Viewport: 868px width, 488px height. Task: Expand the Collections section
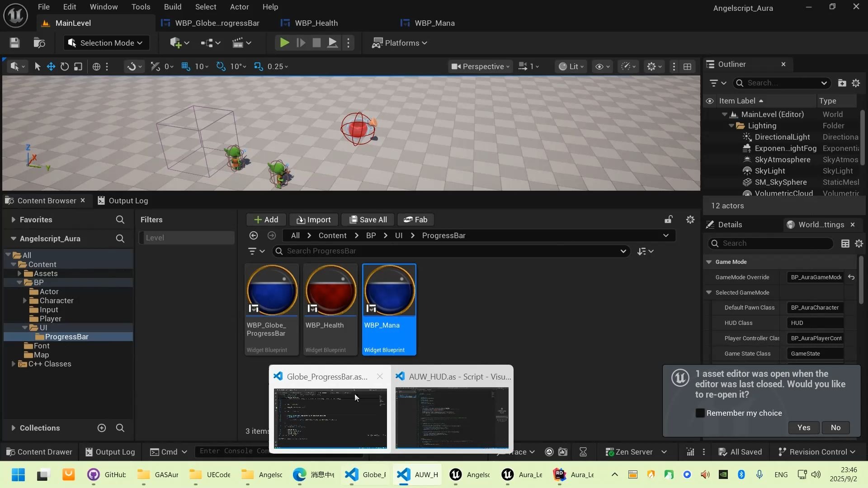coord(13,428)
